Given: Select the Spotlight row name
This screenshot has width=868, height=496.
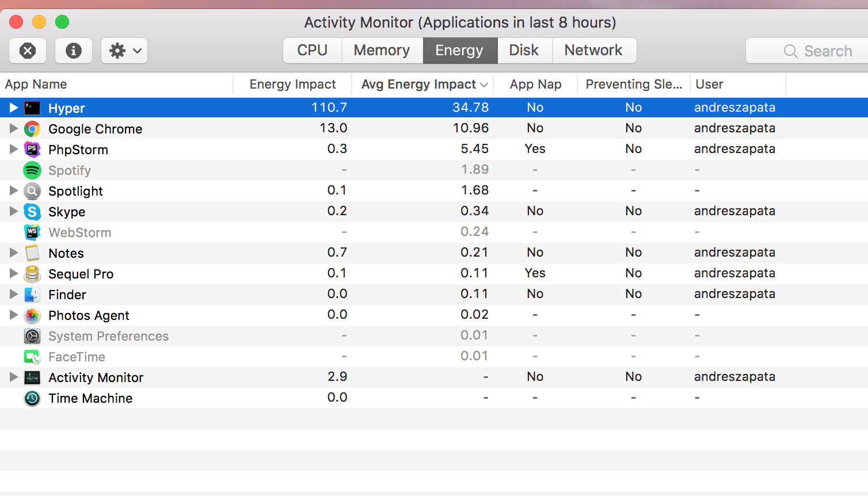Looking at the screenshot, I should coord(75,191).
